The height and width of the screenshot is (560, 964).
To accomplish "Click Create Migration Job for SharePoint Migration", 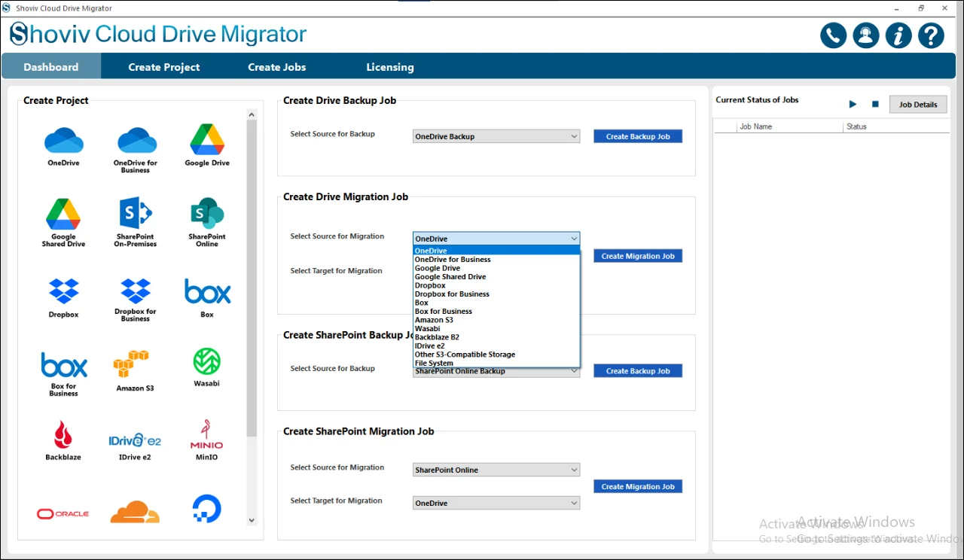I will point(638,486).
